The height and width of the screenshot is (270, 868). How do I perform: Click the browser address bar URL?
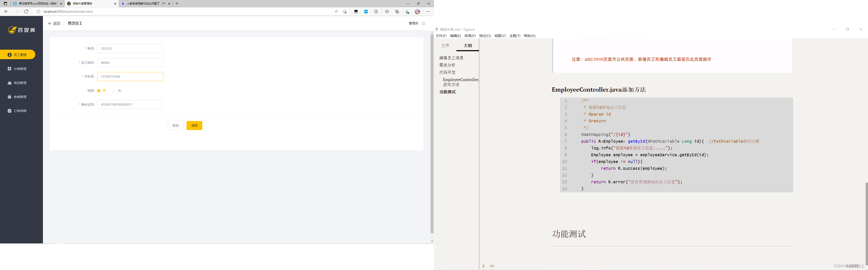click(68, 12)
